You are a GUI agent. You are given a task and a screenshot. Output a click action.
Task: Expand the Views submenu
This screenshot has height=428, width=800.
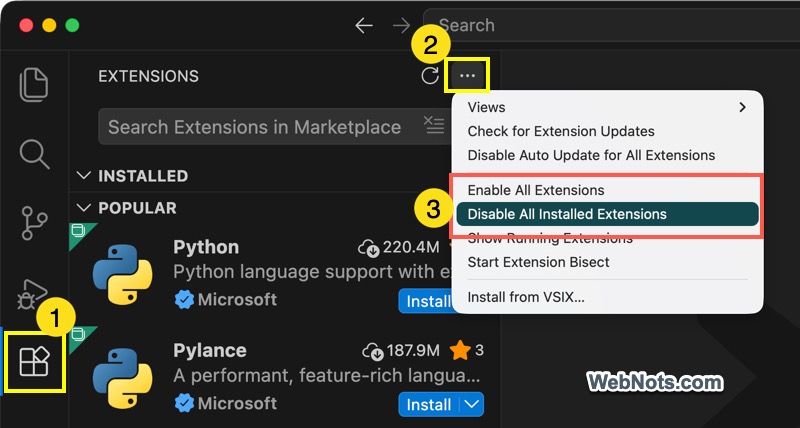607,107
